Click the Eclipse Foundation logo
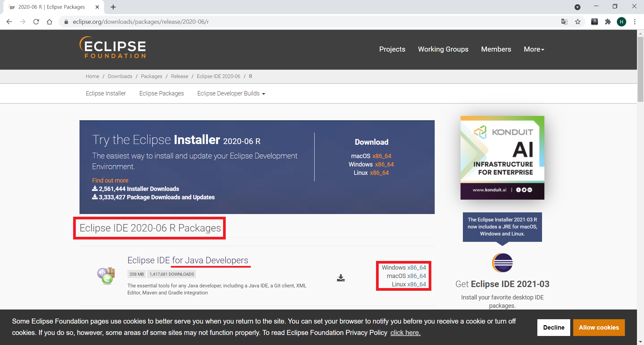 click(113, 47)
